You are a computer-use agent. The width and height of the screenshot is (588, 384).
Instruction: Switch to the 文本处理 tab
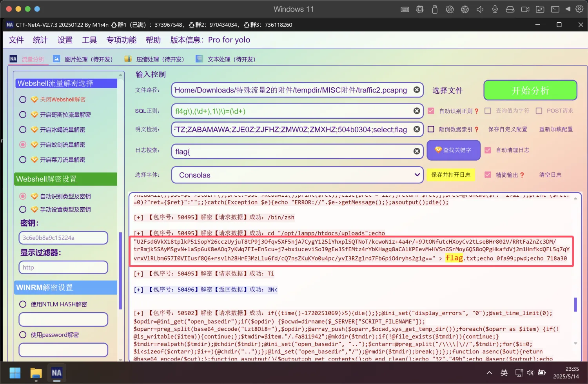[226, 59]
